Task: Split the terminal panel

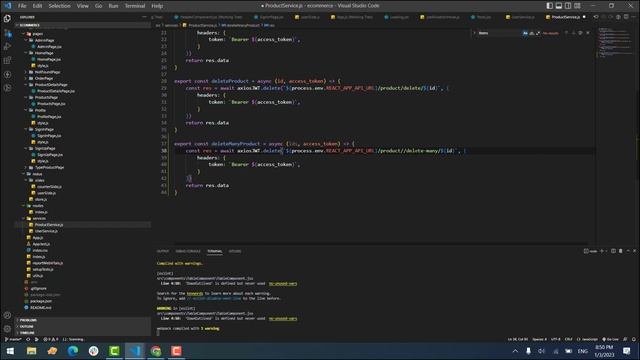Action: click(613, 251)
